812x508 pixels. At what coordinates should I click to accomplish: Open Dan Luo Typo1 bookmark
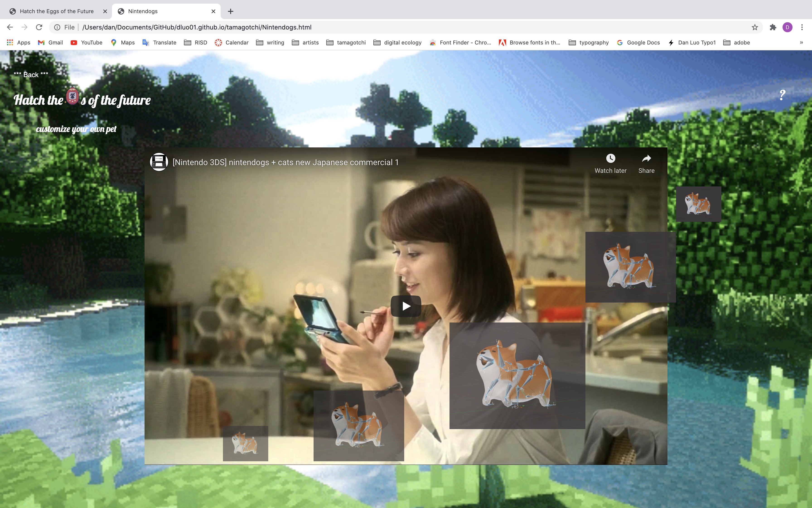[x=691, y=42]
